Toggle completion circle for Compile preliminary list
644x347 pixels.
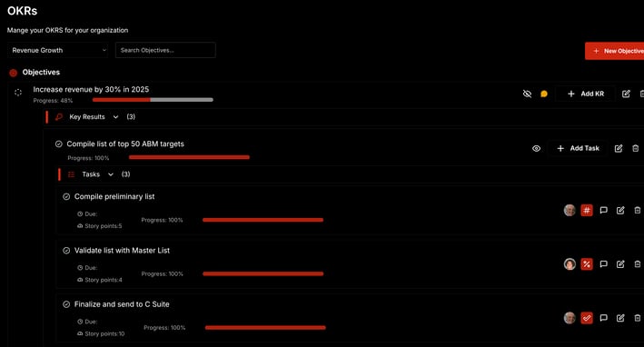click(66, 197)
